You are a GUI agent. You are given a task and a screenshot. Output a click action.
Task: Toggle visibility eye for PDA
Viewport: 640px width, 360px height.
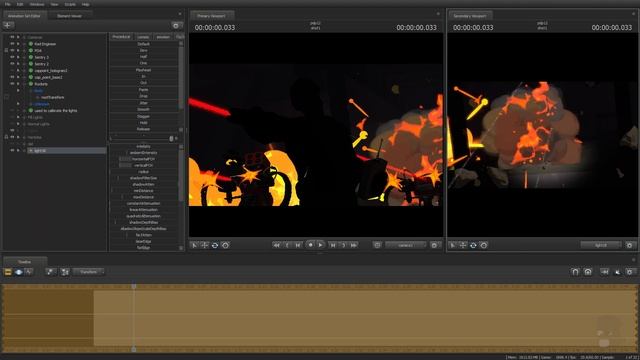point(12,50)
